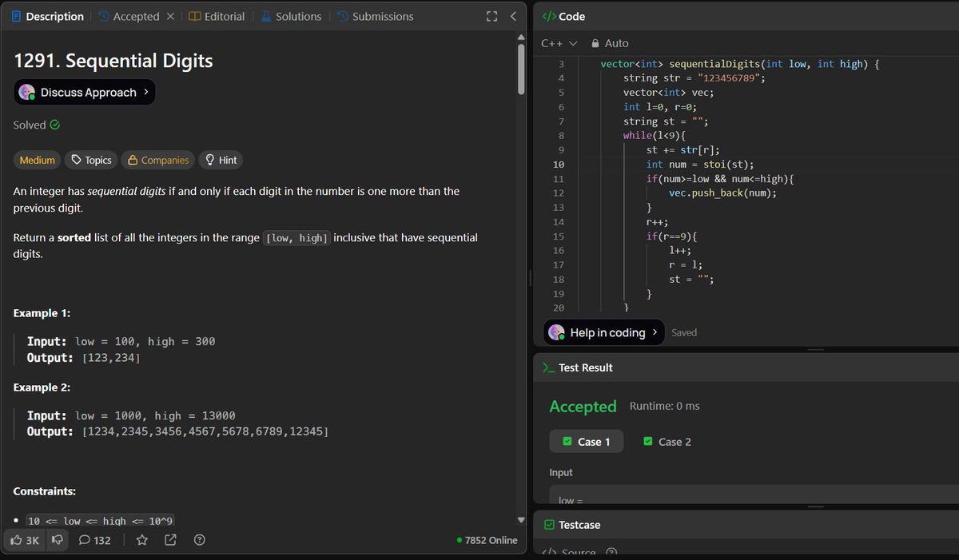This screenshot has width=959, height=560.
Task: Click the Solutions flask icon
Action: tap(265, 16)
